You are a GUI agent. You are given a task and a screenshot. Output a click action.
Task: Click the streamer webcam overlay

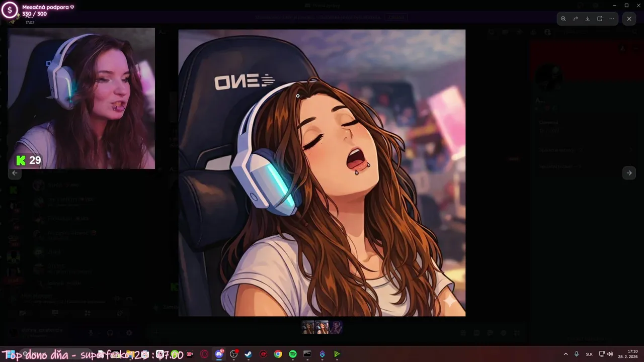tap(82, 98)
